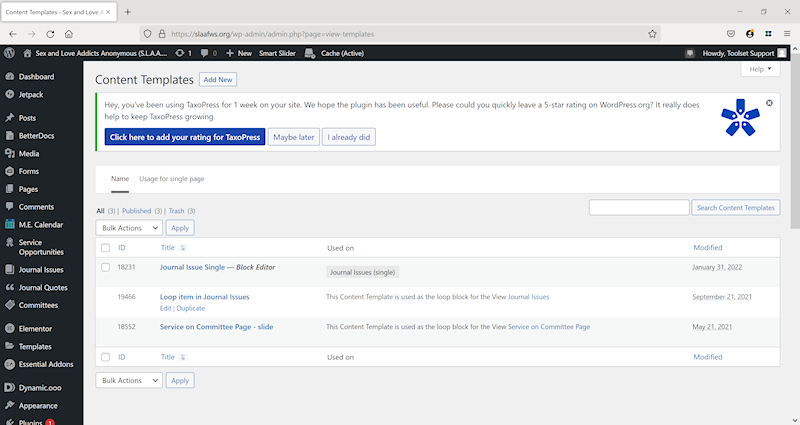Open Service on Committee Page - slide template
This screenshot has width=800, height=425.
pos(216,327)
